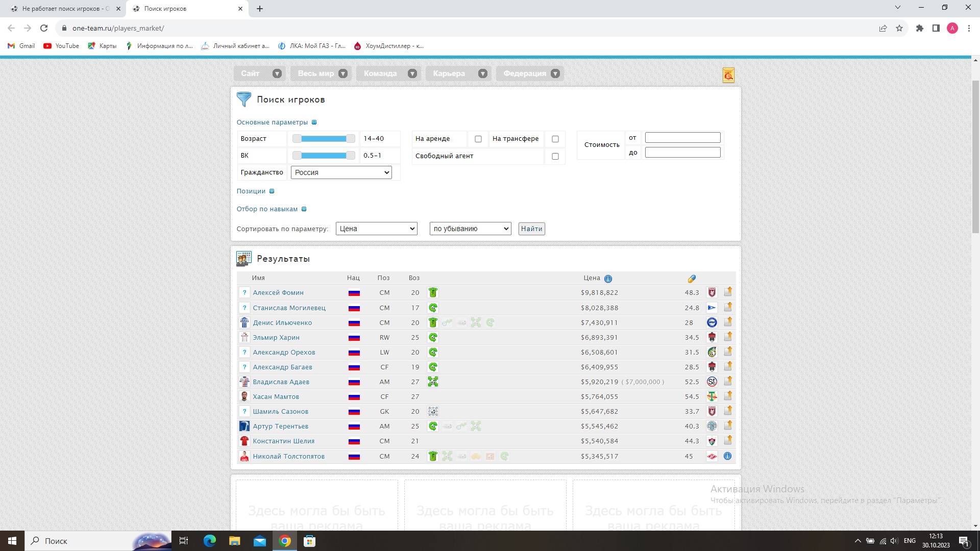Image resolution: width=980 pixels, height=551 pixels.
Task: Click the funnel icon beside Поиск игроков
Action: pyautogui.click(x=244, y=99)
